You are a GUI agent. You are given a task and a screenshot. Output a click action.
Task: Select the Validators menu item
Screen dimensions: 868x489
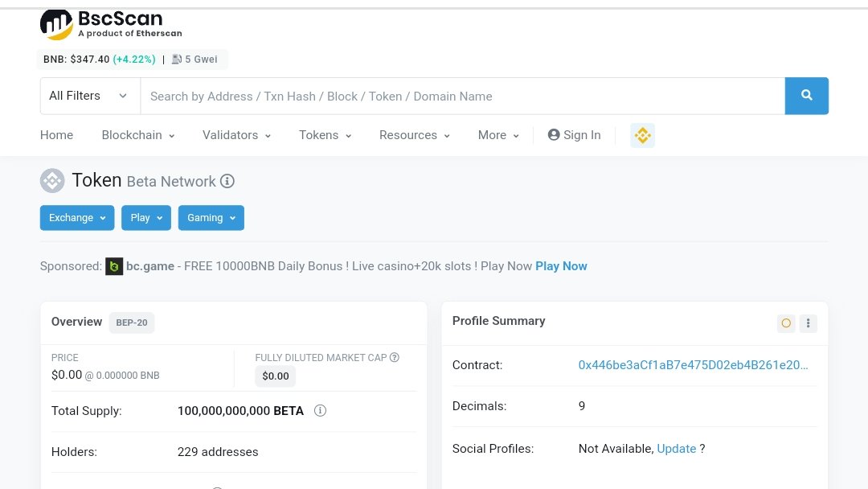[x=231, y=135]
